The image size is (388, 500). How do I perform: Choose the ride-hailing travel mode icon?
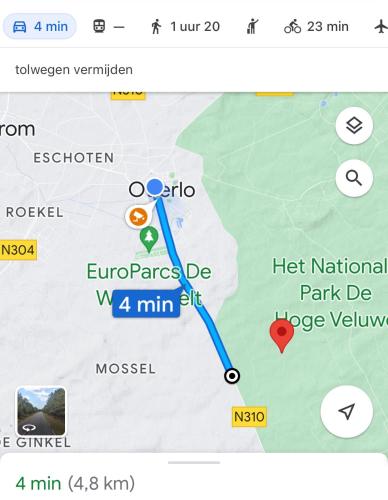pos(253,26)
